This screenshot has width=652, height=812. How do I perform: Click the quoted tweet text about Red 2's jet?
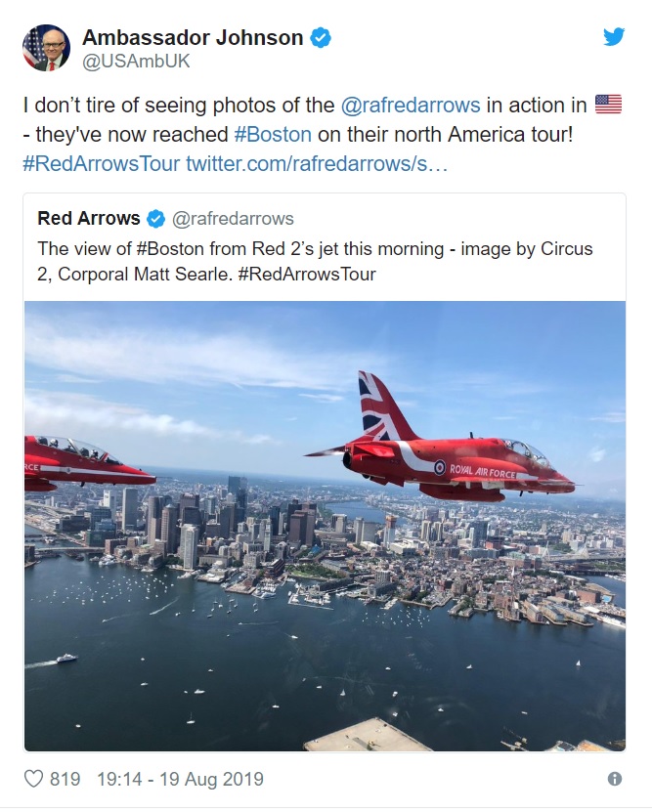coord(315,262)
